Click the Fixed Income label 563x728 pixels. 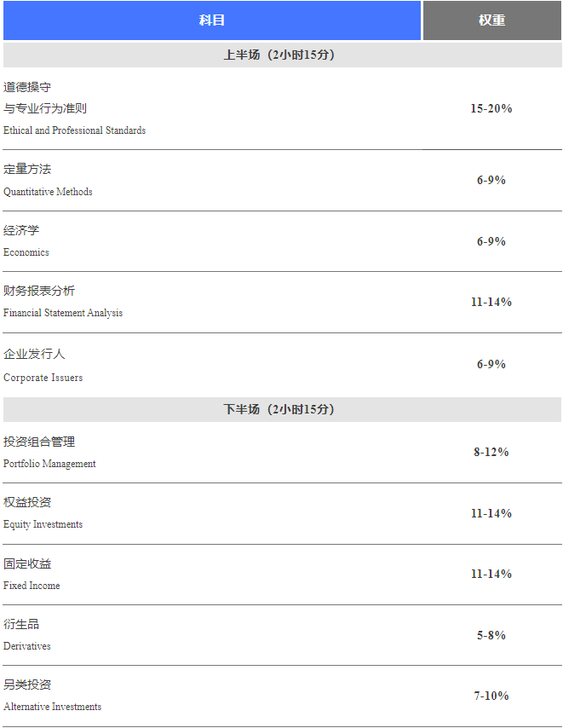click(x=32, y=586)
